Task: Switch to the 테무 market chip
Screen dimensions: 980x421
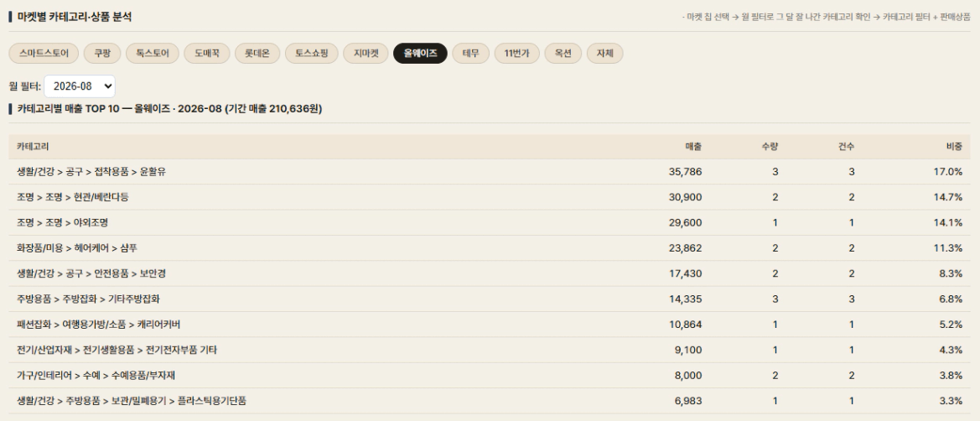Action: [x=470, y=54]
